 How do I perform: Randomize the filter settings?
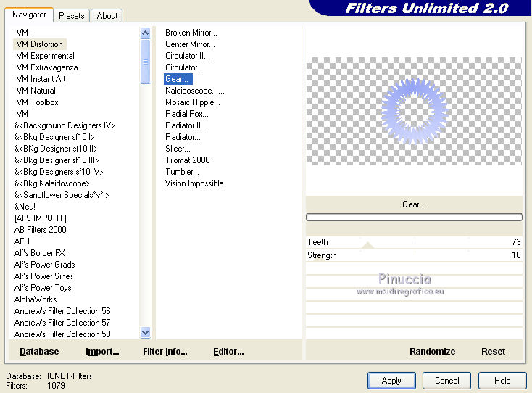(x=432, y=352)
